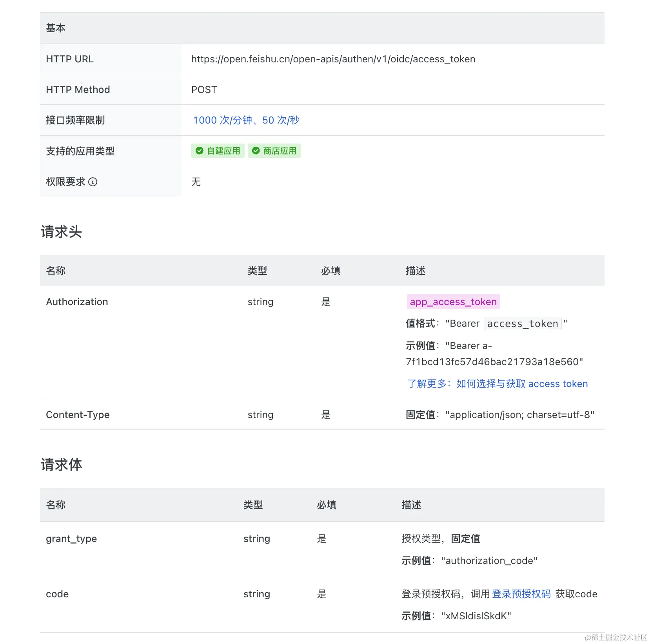Viewport: 650px width, 644px height.
Task: Click the grant_type parameter name
Action: click(71, 538)
